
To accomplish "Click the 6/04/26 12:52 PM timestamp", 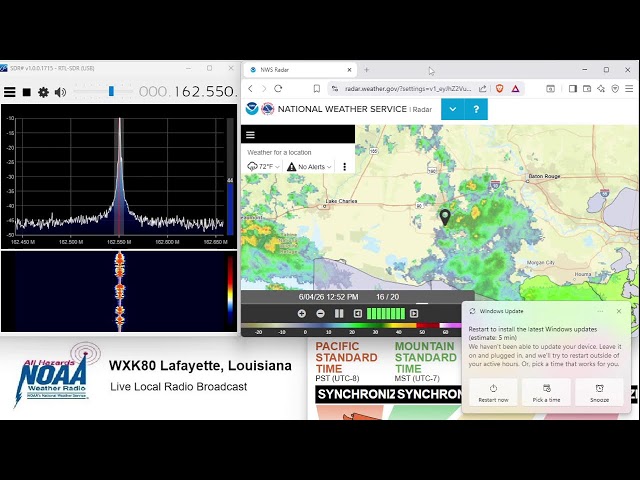I will click(329, 297).
